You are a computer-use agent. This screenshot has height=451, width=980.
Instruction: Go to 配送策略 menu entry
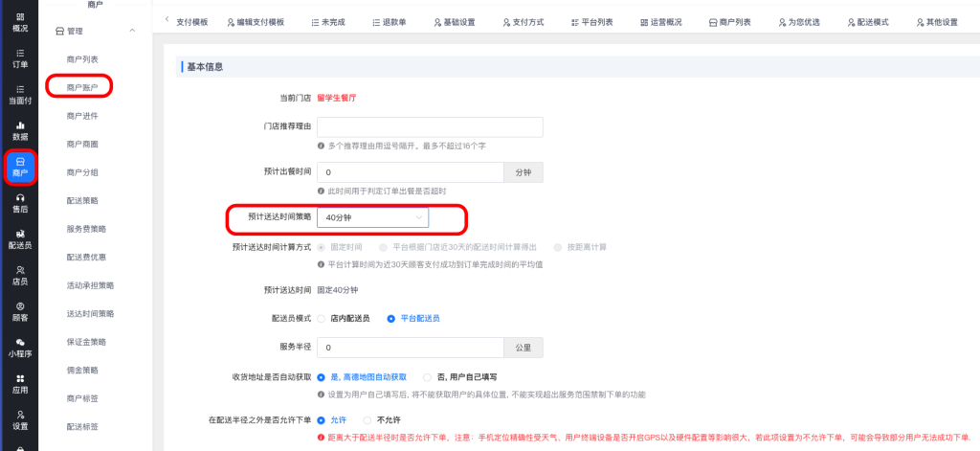(x=82, y=201)
